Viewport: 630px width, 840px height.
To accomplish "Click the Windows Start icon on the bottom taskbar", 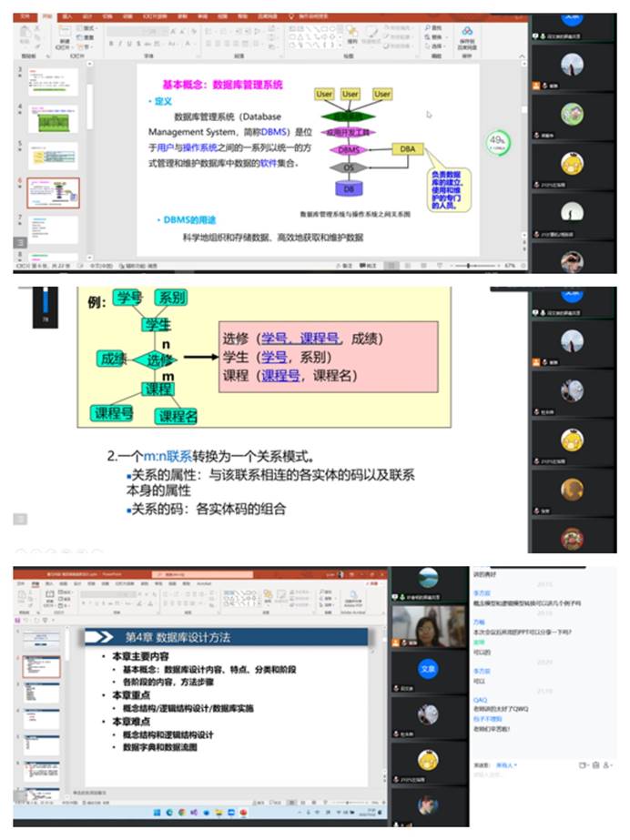I will point(157,811).
